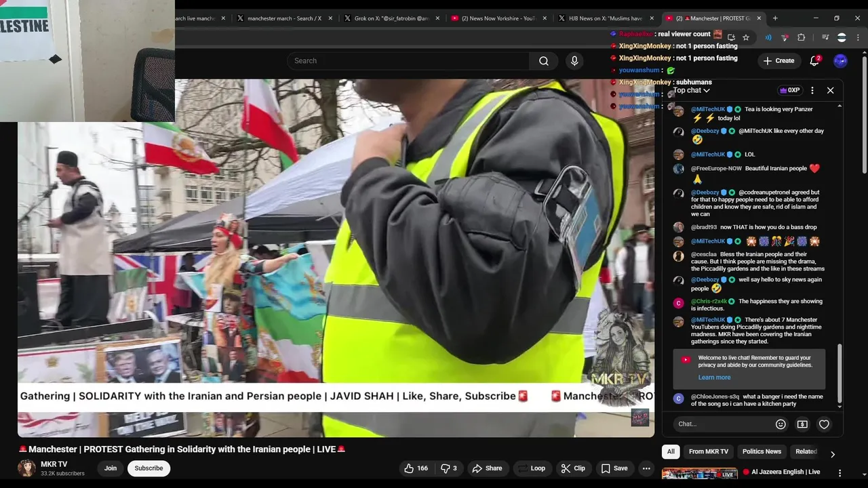
Task: Close the News Now Yorkshire tab
Action: click(545, 18)
